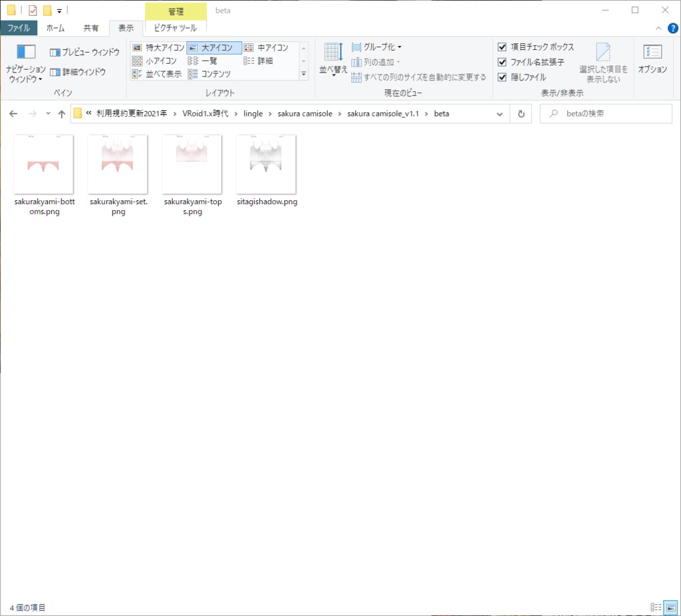Navigate to sakura camisole breadcrumb

305,114
